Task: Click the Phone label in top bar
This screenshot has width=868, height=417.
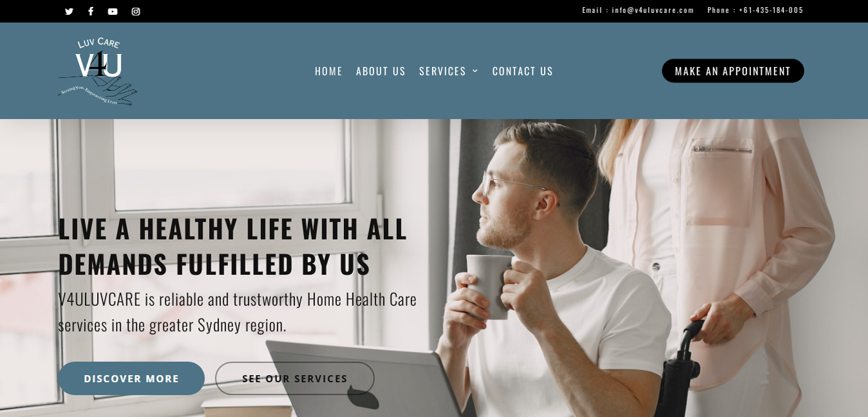Action: [x=718, y=10]
